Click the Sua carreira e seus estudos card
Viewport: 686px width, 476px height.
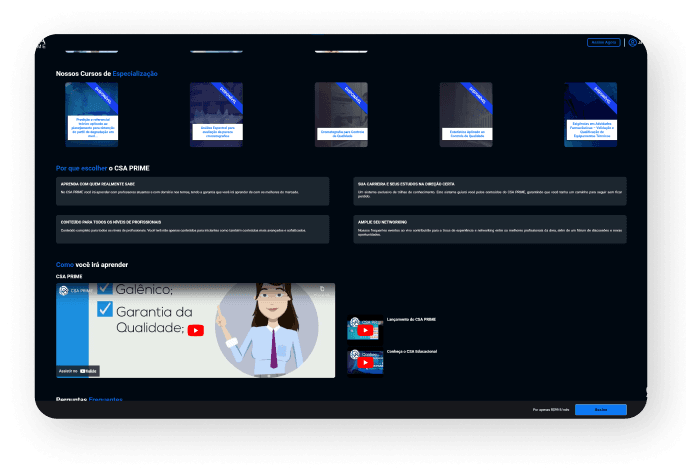pyautogui.click(x=491, y=191)
